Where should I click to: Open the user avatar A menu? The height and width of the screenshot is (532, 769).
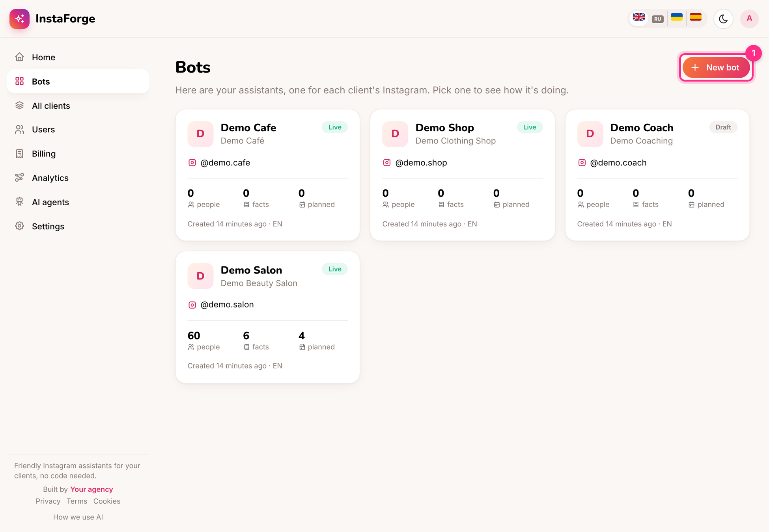click(749, 19)
